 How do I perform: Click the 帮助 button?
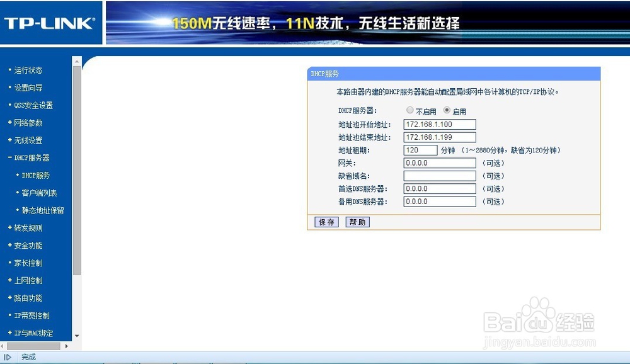tap(358, 222)
